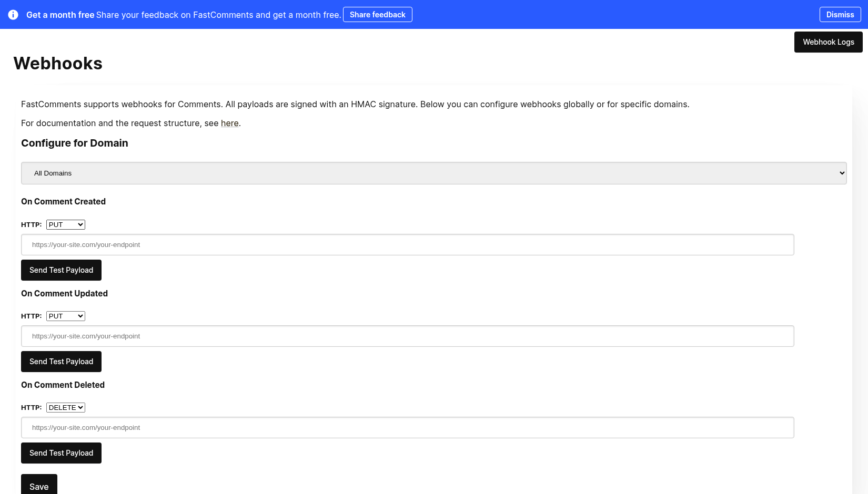Change HTTP method for Comment Created
868x494 pixels.
coord(66,224)
